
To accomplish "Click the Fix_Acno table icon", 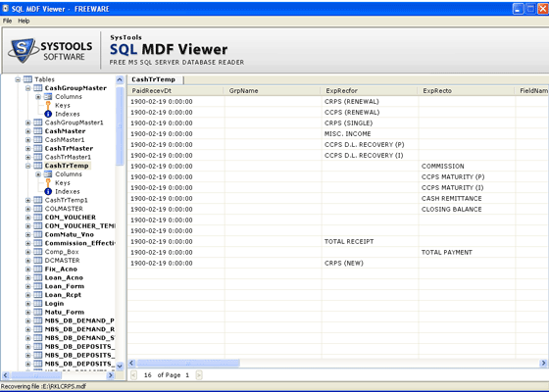I will [x=38, y=269].
